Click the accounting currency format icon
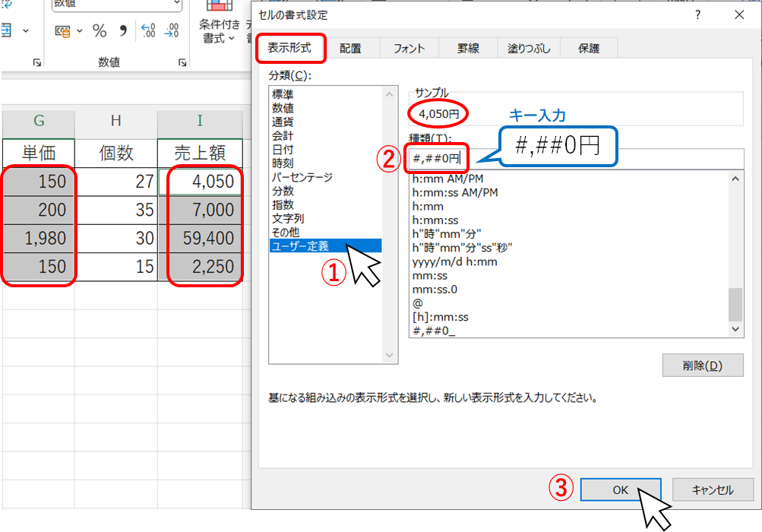The height and width of the screenshot is (532, 762). click(64, 31)
